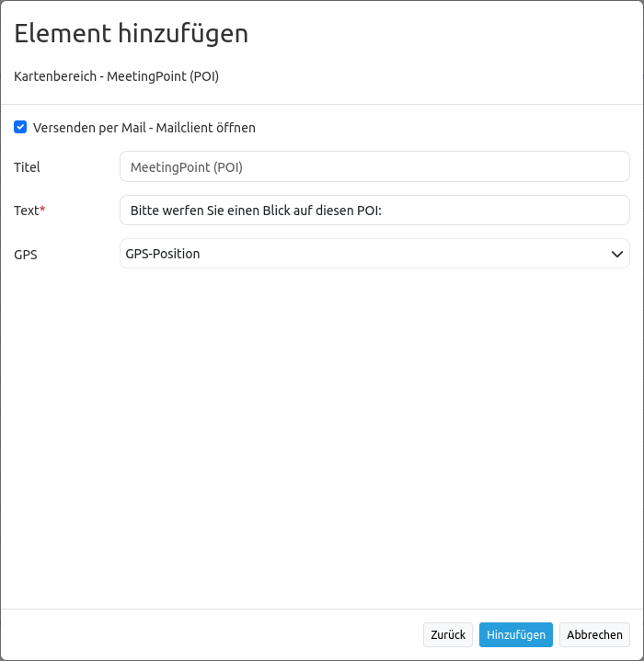Click the 'Kartenbereich - MeetingPoint (POI)' subtitle
644x661 pixels.
tap(116, 76)
